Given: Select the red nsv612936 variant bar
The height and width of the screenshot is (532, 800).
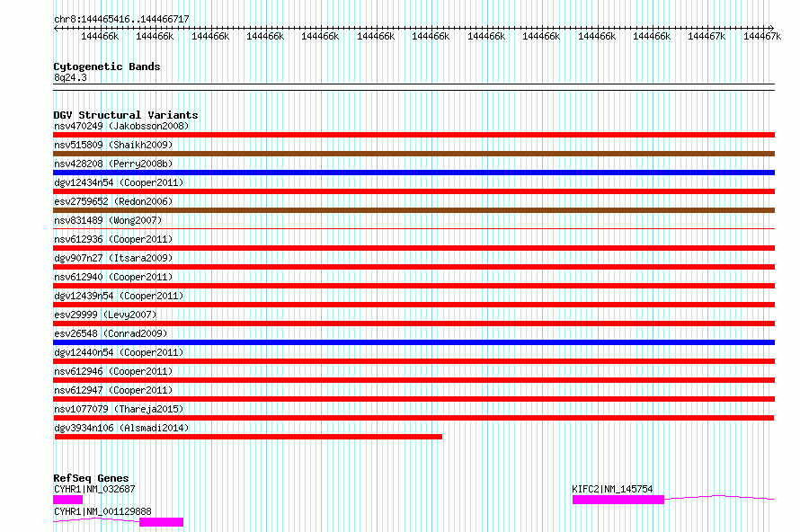Looking at the screenshot, I should tap(413, 248).
